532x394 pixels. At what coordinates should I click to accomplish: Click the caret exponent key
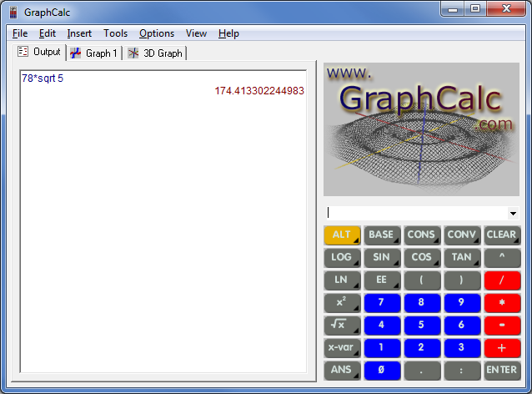pos(502,257)
